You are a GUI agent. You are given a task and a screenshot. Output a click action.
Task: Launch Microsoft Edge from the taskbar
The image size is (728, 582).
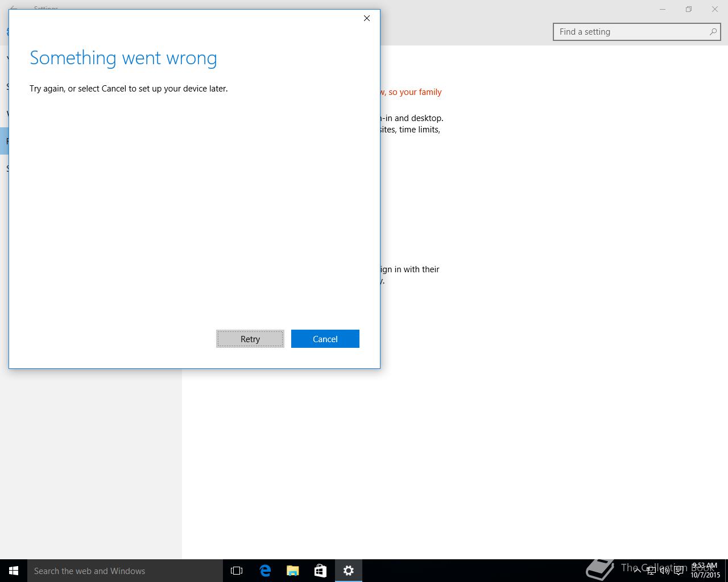point(265,571)
